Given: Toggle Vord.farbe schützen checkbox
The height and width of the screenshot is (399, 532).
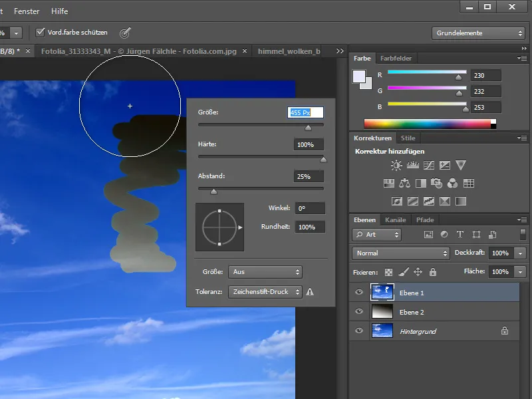Looking at the screenshot, I should [x=41, y=32].
